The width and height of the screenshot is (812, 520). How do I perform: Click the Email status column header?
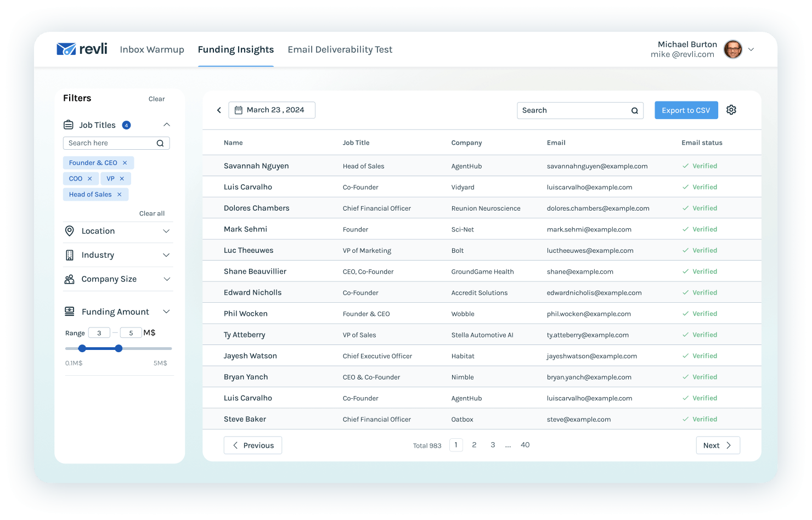702,143
